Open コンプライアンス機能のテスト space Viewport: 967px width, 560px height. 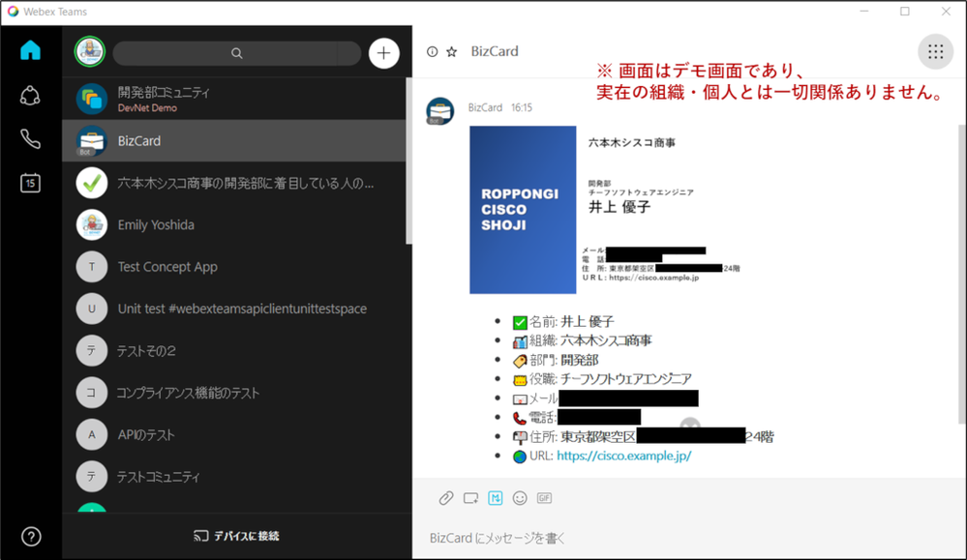(x=233, y=393)
